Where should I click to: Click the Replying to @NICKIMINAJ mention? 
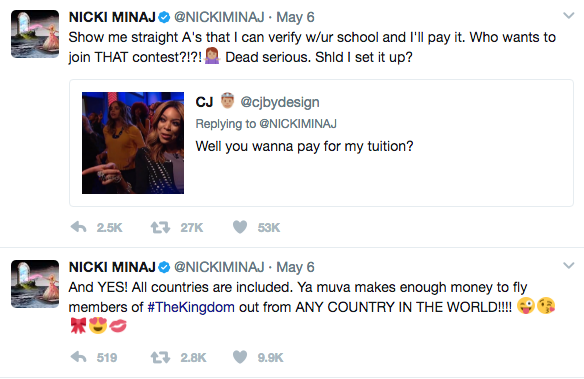pos(298,124)
